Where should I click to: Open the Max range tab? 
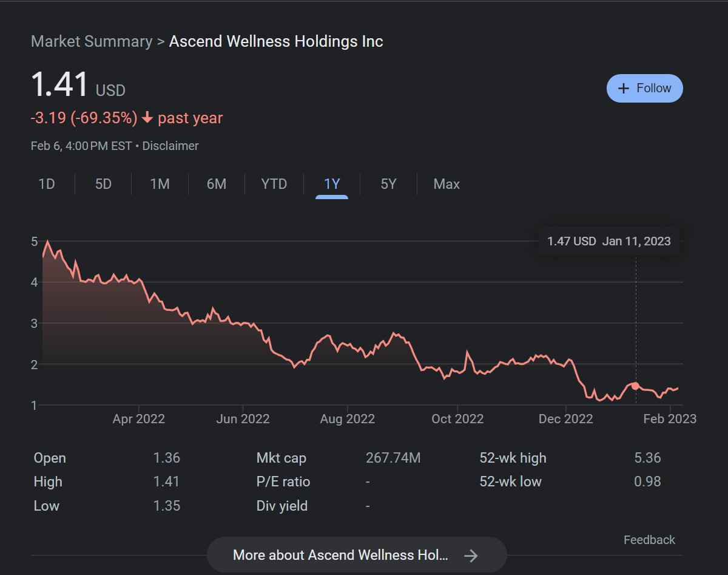click(x=447, y=184)
